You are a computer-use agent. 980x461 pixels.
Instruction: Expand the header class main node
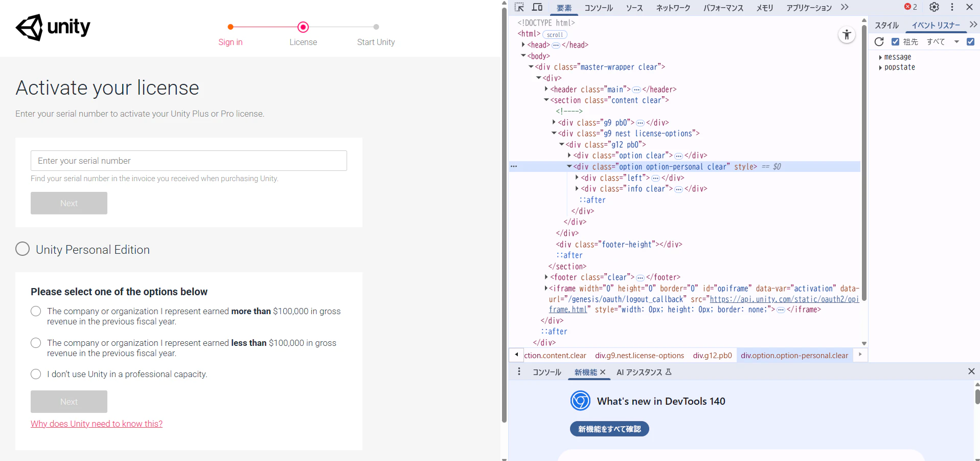546,89
